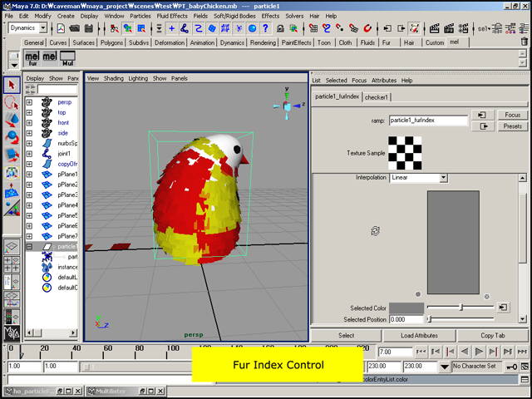This screenshot has width=532, height=399.
Task: Open the IPR render clapperboard icon
Action: [x=449, y=28]
